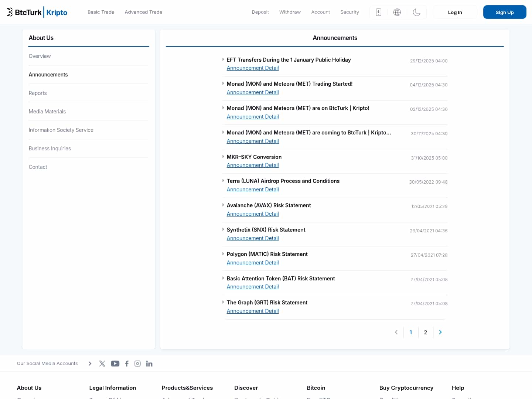Viewport: 532px width, 399px height.
Task: Open the Instagram social icon
Action: click(x=137, y=364)
